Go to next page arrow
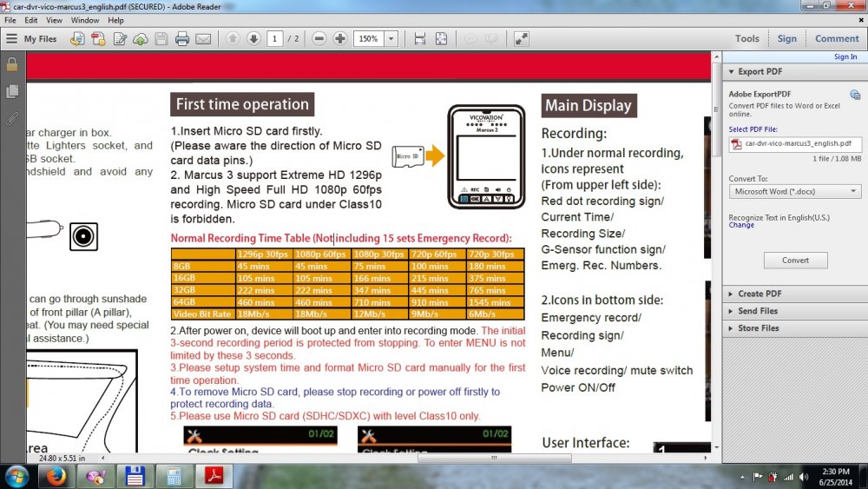 (253, 39)
